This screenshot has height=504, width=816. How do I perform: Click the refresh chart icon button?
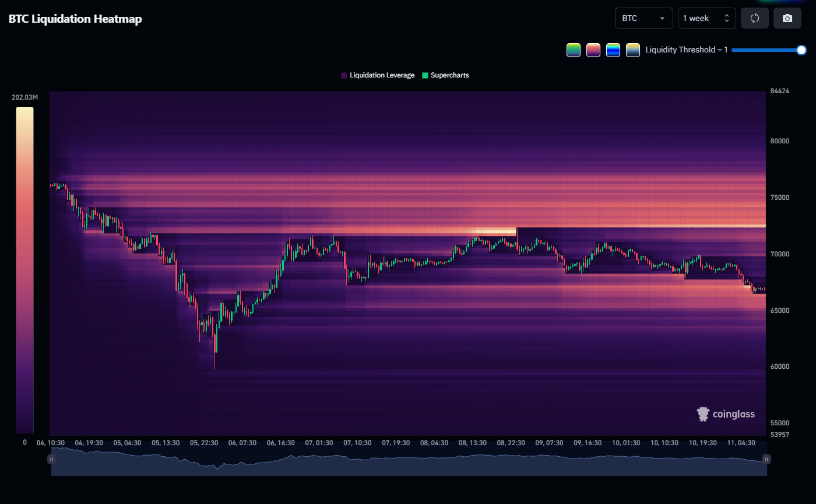click(755, 18)
